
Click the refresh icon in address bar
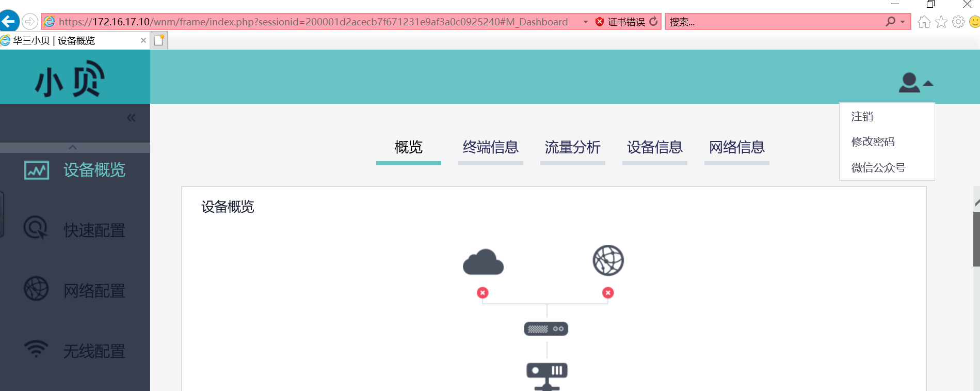click(653, 21)
